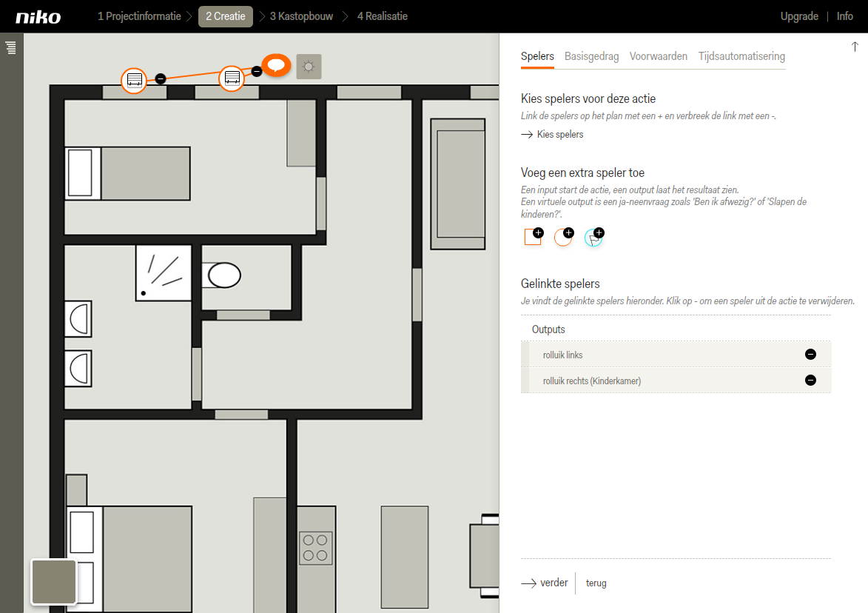The width and height of the screenshot is (868, 613).
Task: Switch to the Basisgedrag tab
Action: 592,56
